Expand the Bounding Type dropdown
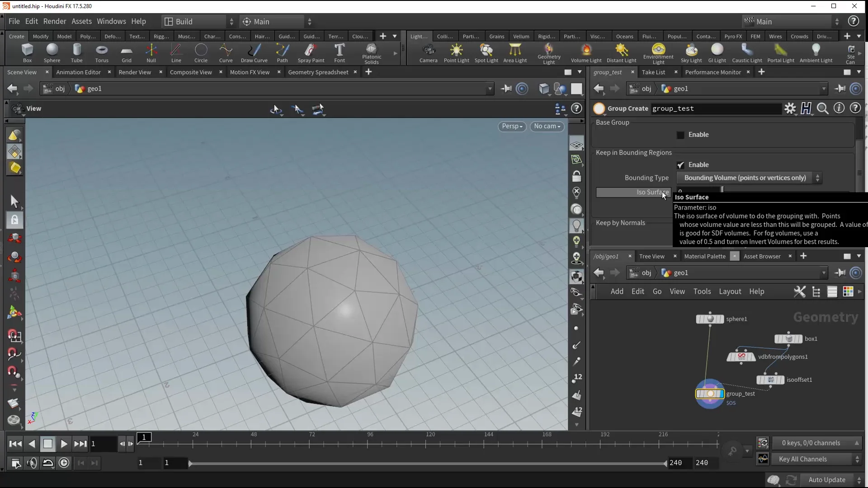The width and height of the screenshot is (868, 488). [749, 178]
